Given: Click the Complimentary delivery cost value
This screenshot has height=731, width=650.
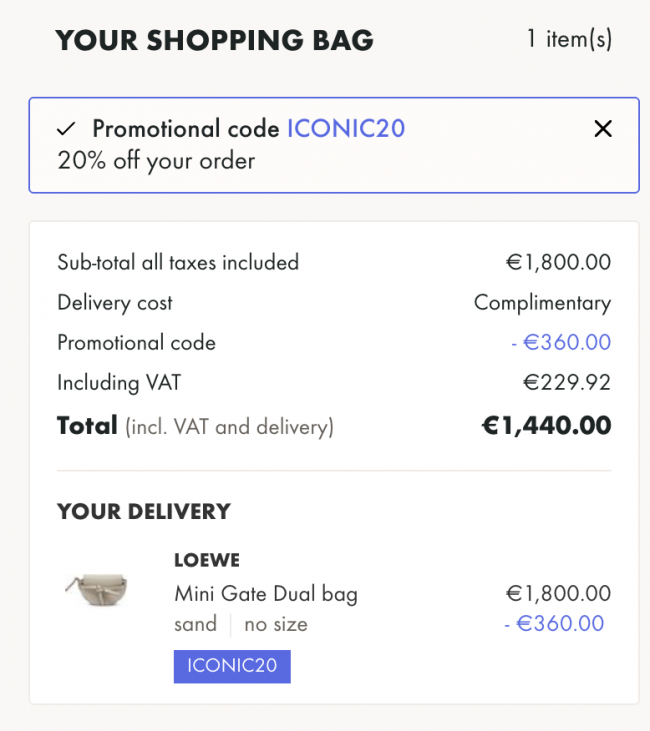Looking at the screenshot, I should [x=542, y=303].
